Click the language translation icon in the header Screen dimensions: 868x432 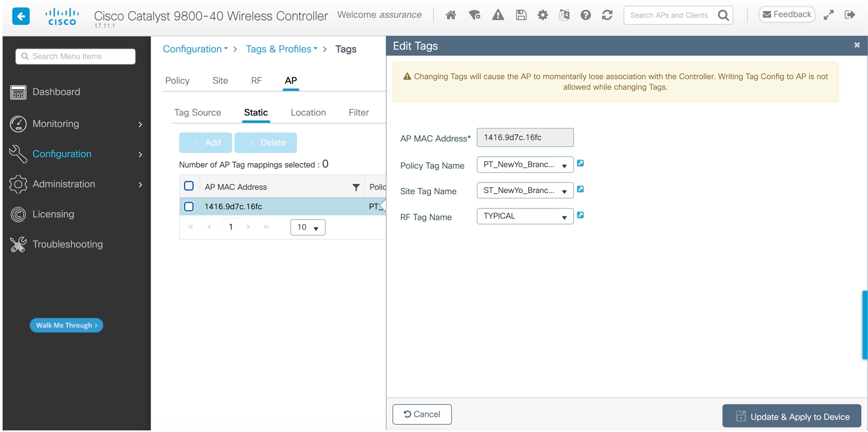pos(564,15)
